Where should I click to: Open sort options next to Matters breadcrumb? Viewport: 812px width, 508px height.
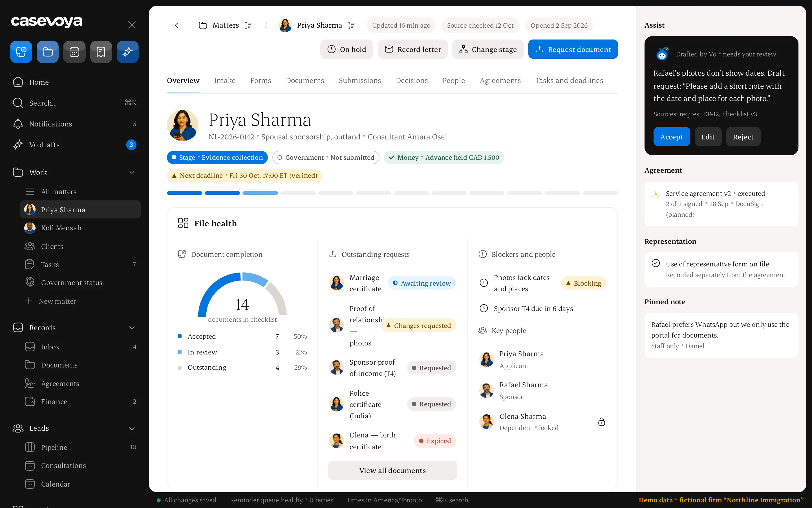click(x=248, y=25)
